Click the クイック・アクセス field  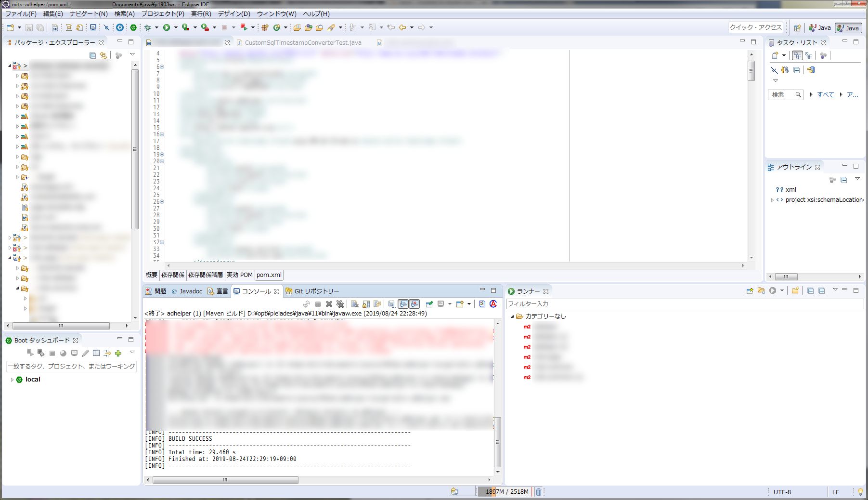pos(756,27)
